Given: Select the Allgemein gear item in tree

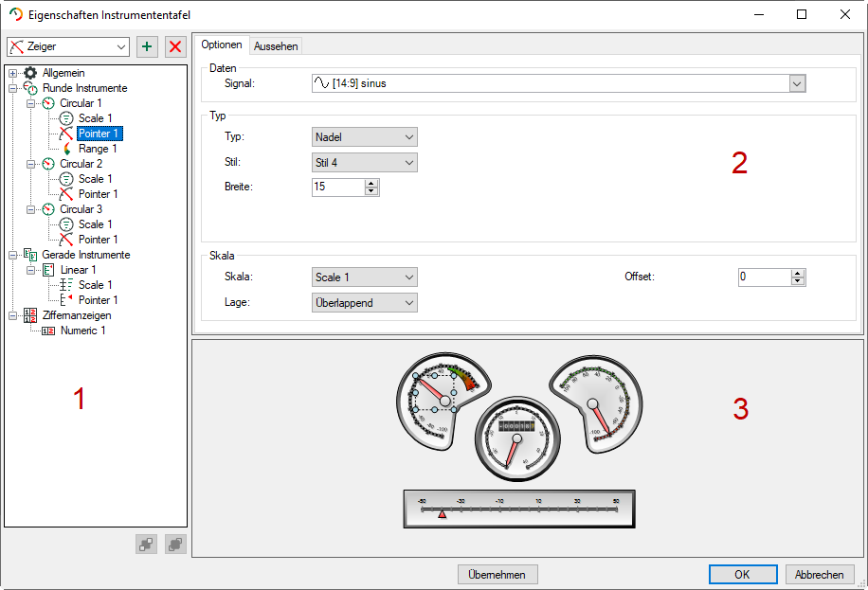Looking at the screenshot, I should (x=63, y=73).
